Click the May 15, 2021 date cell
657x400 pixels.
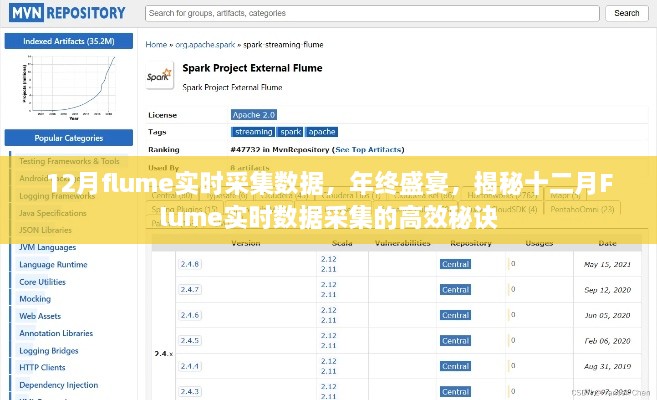(607, 264)
